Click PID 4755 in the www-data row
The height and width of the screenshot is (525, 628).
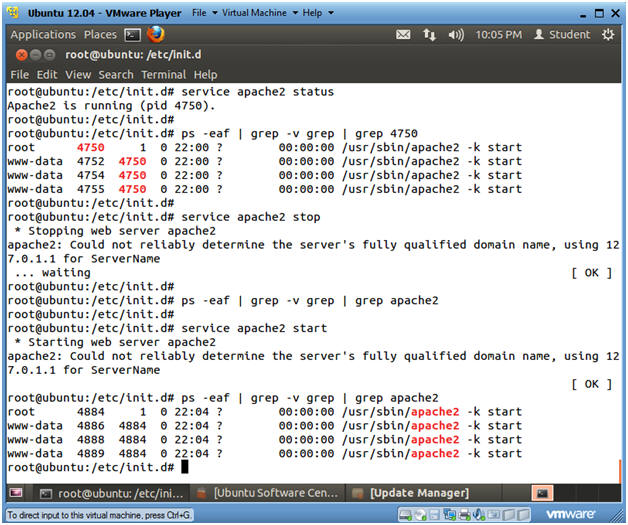point(91,189)
